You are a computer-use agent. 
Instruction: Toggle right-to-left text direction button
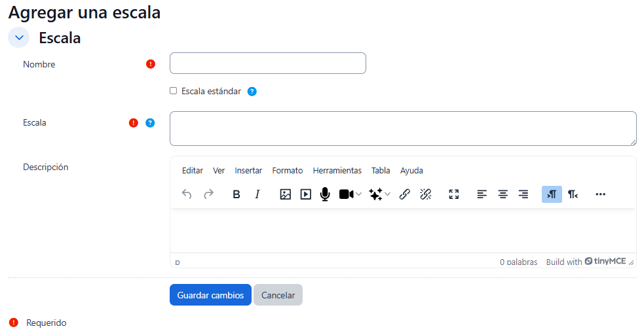point(573,194)
